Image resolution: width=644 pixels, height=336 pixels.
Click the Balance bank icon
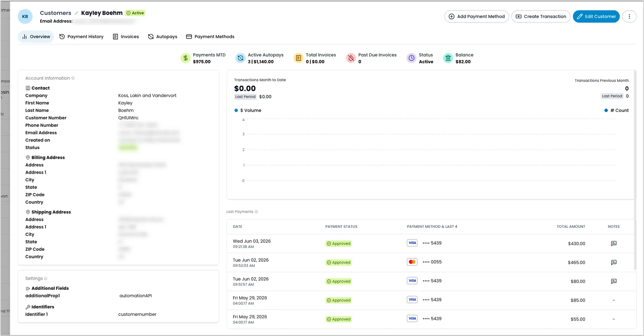tap(448, 58)
